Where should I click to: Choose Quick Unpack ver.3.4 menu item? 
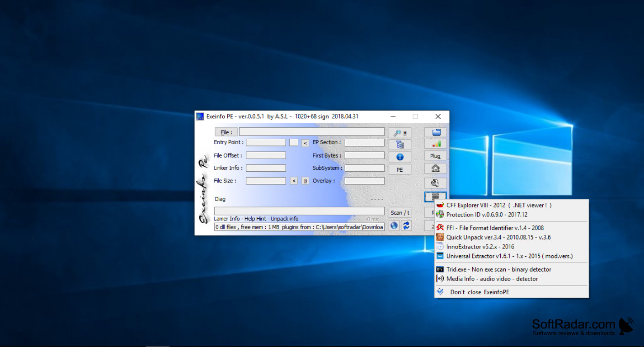click(512, 237)
